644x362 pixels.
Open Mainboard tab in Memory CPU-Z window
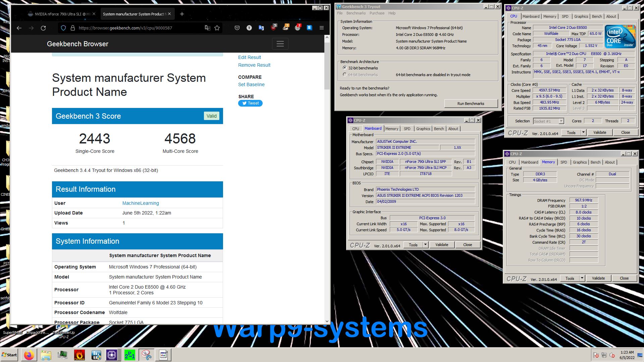(x=530, y=162)
